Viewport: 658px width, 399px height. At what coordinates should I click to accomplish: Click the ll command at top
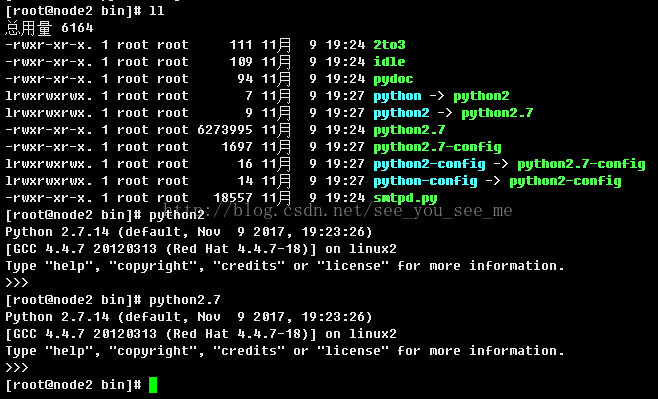tap(157, 11)
